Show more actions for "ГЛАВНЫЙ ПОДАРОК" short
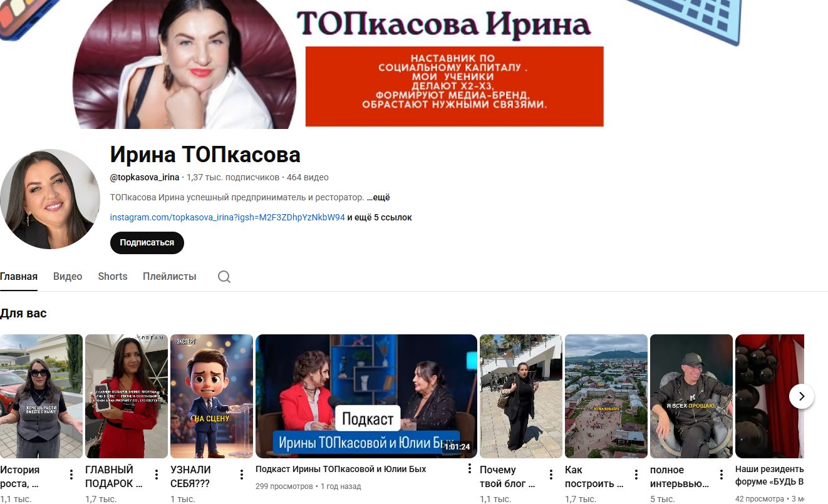 (x=157, y=475)
